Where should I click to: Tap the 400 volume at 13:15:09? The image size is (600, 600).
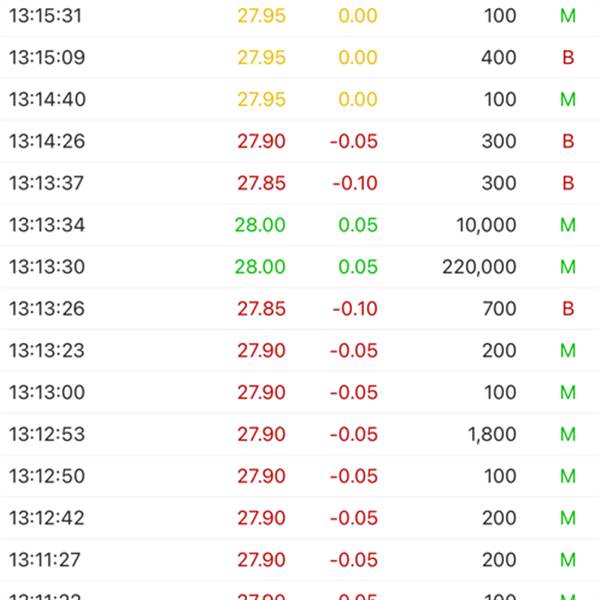click(x=499, y=58)
